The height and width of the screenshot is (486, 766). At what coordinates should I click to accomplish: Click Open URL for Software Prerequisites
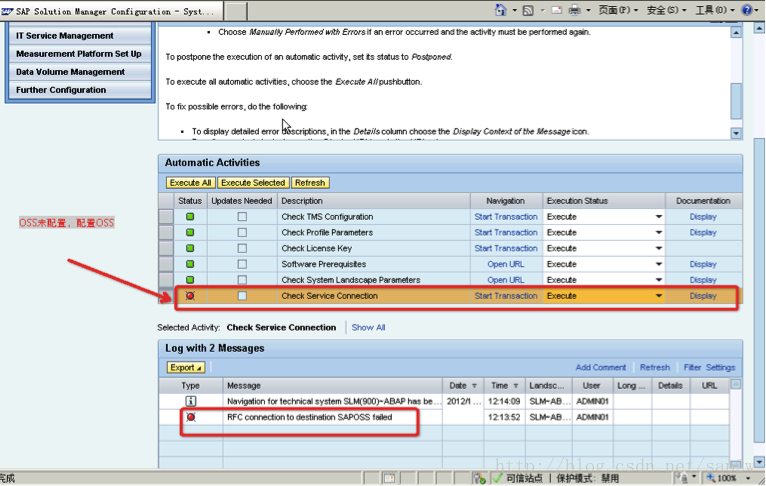[x=506, y=264]
